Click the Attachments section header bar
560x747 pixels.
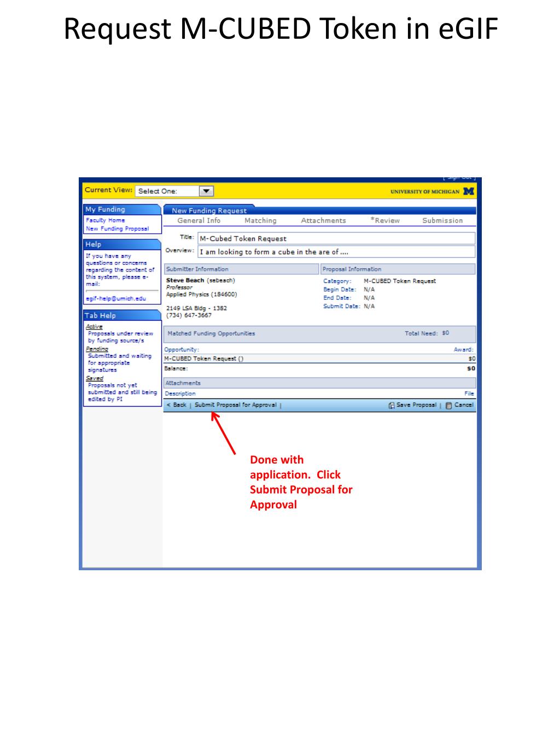click(320, 383)
